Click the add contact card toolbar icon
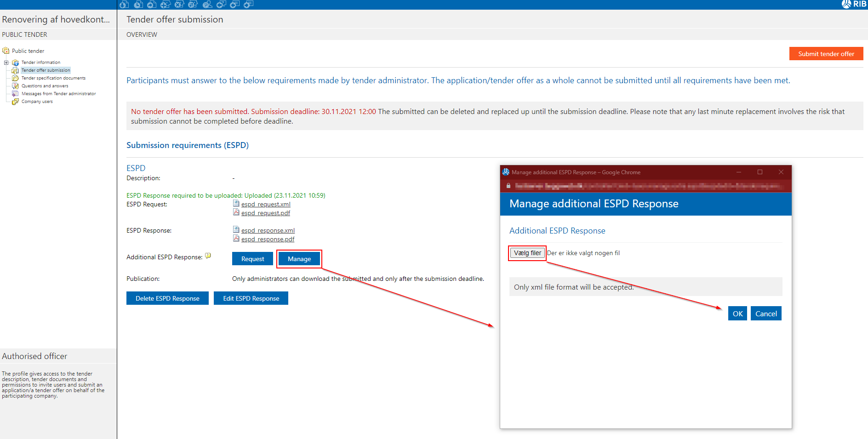Image resolution: width=868 pixels, height=439 pixels. [x=166, y=5]
